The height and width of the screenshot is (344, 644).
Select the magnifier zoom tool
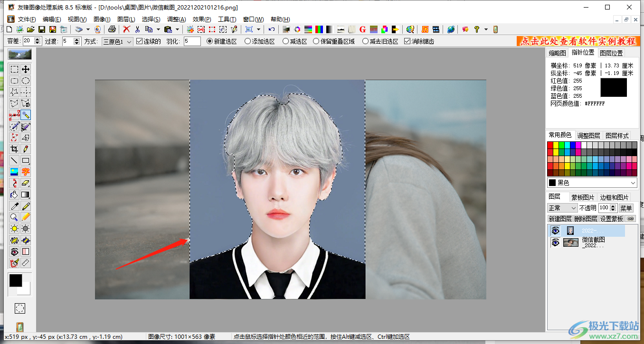pos(15,217)
